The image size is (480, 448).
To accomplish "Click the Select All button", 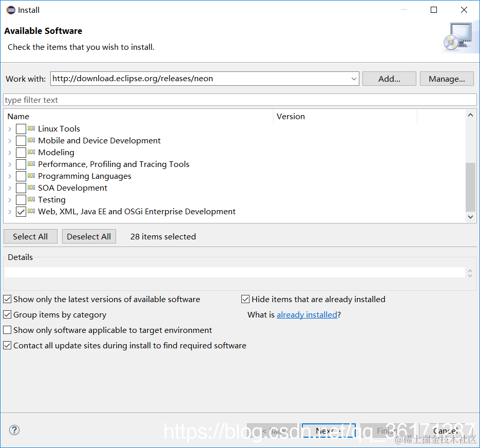I will [30, 236].
